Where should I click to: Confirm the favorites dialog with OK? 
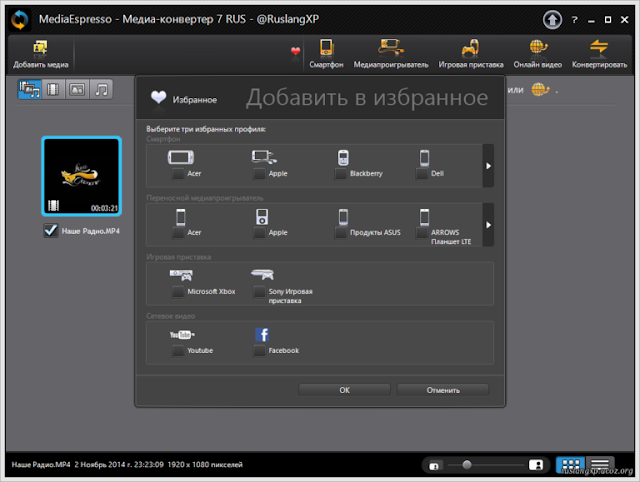(x=344, y=390)
